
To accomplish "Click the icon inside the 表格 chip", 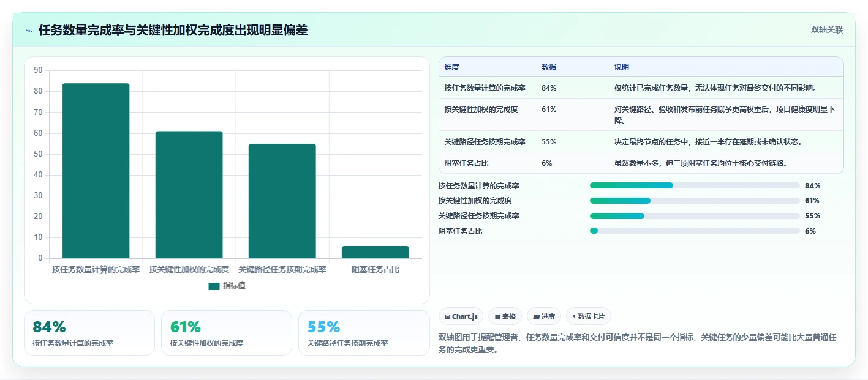I will click(x=497, y=317).
